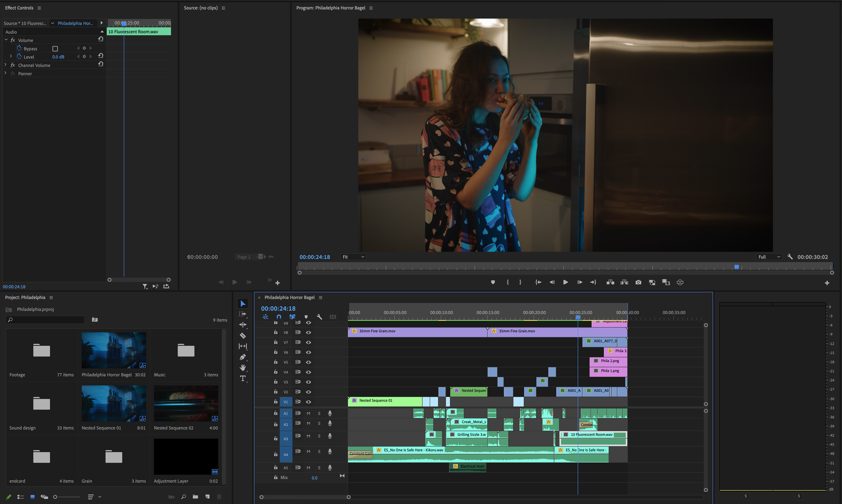Click Mark In bracket icon
The width and height of the screenshot is (842, 504).
(508, 282)
